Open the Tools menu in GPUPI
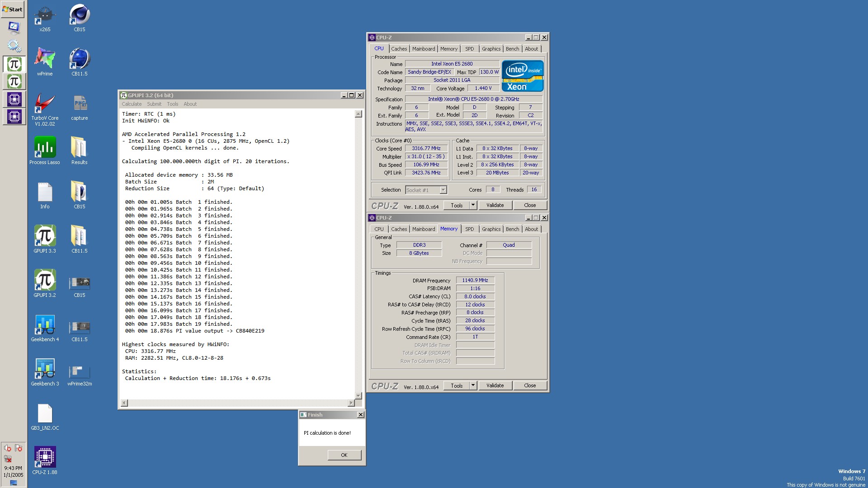The image size is (868, 488). coord(173,104)
